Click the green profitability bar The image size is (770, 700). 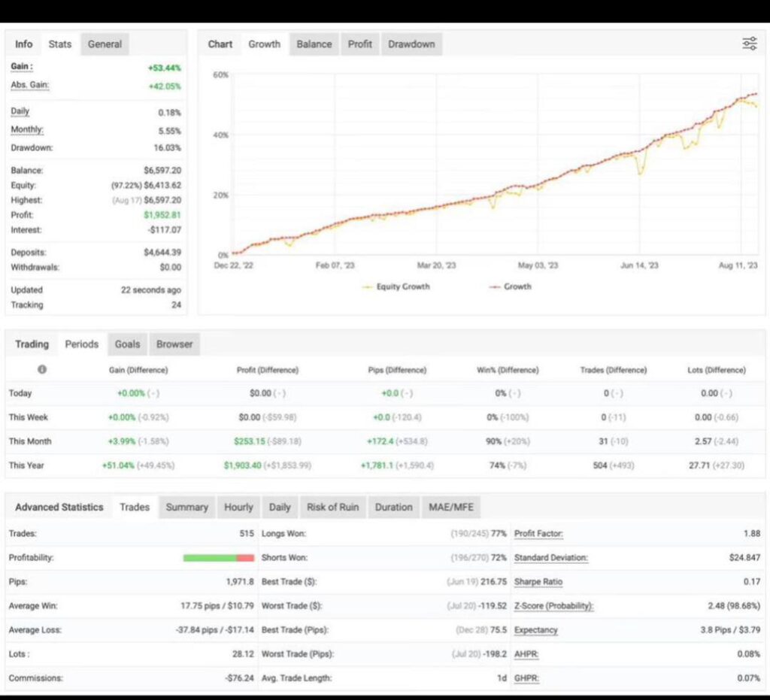coord(210,558)
